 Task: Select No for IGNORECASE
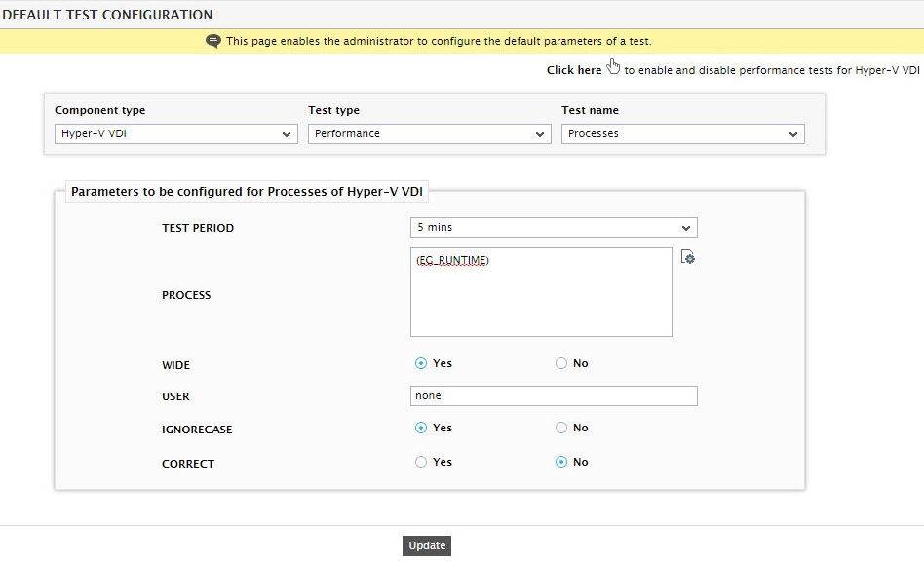561,428
